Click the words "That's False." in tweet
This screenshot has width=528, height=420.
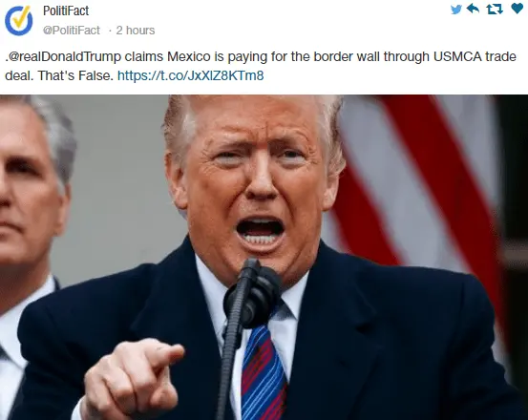[75, 75]
